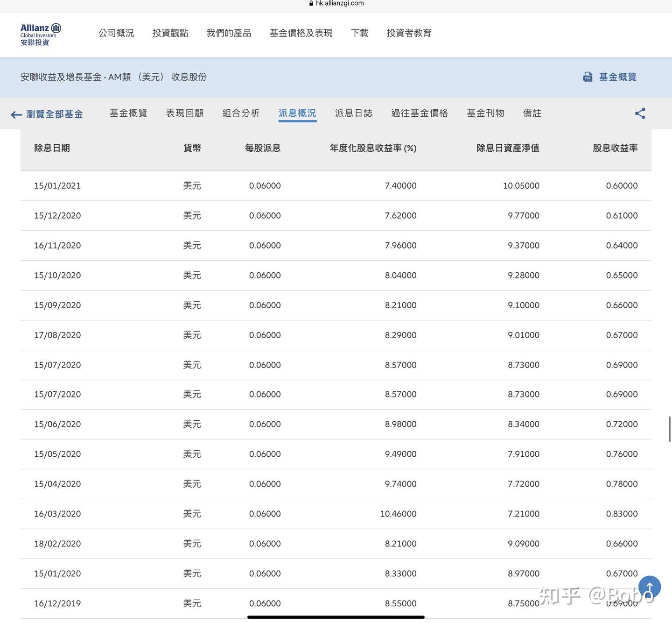The image size is (672, 623).
Task: Click the date 15/10/2020
Action: click(x=57, y=276)
